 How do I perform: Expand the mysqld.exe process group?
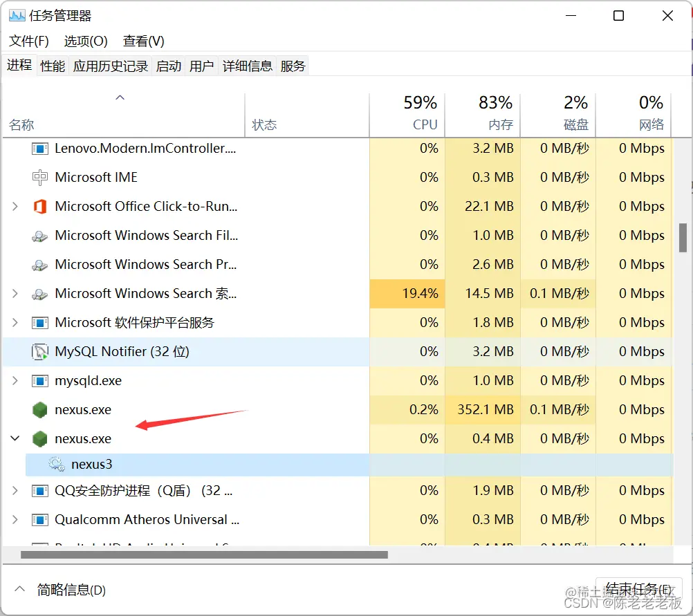point(15,380)
